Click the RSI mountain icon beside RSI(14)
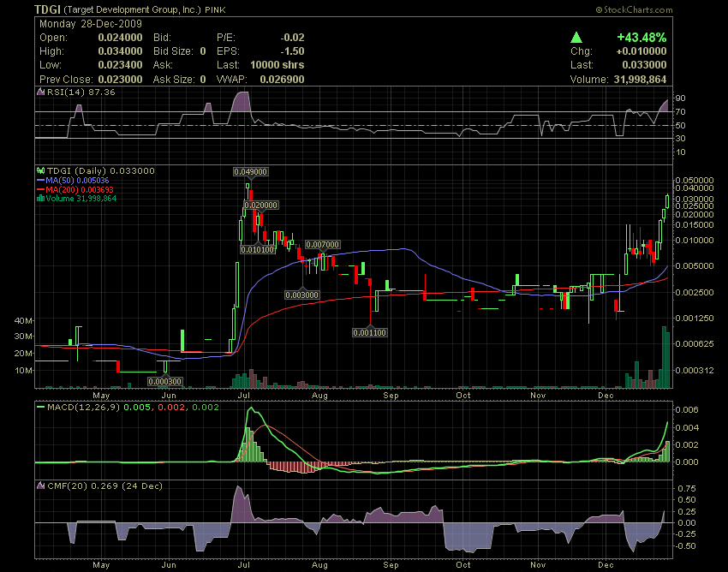The height and width of the screenshot is (572, 728). 41,92
